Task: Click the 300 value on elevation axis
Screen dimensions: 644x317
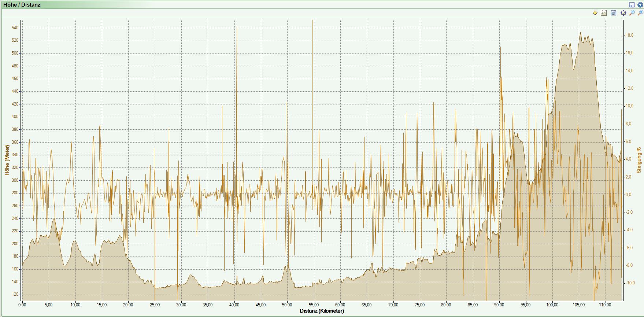Action: pyautogui.click(x=15, y=180)
